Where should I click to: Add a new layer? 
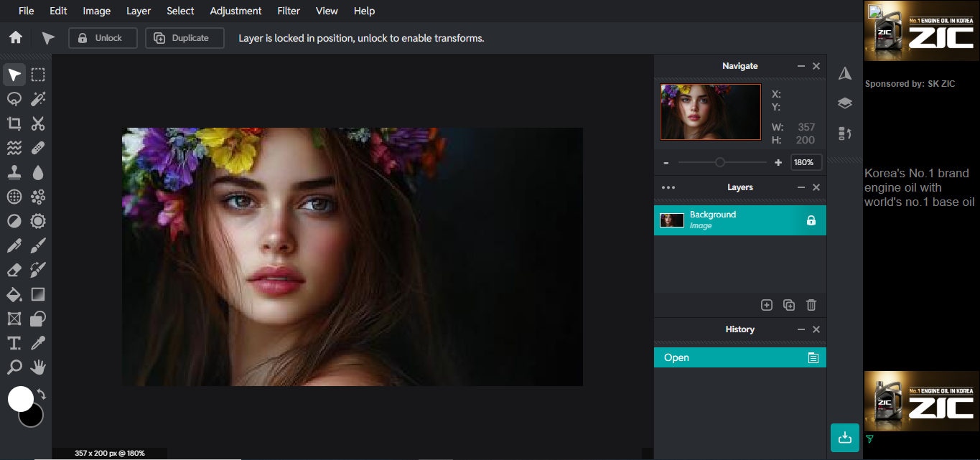[767, 305]
